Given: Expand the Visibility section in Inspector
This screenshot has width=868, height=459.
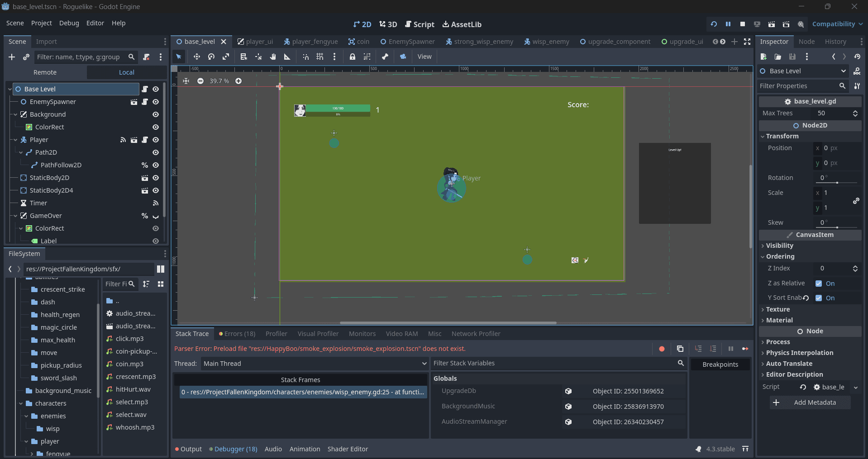Looking at the screenshot, I should pyautogui.click(x=779, y=246).
